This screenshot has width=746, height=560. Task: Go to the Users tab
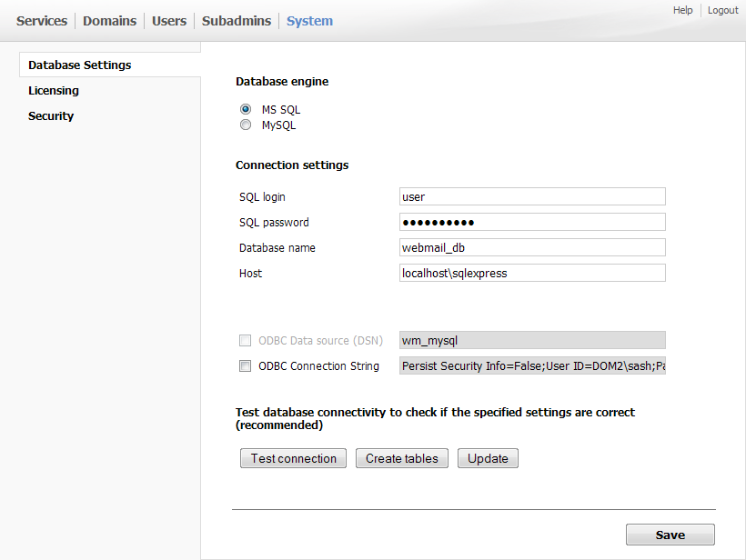point(169,21)
